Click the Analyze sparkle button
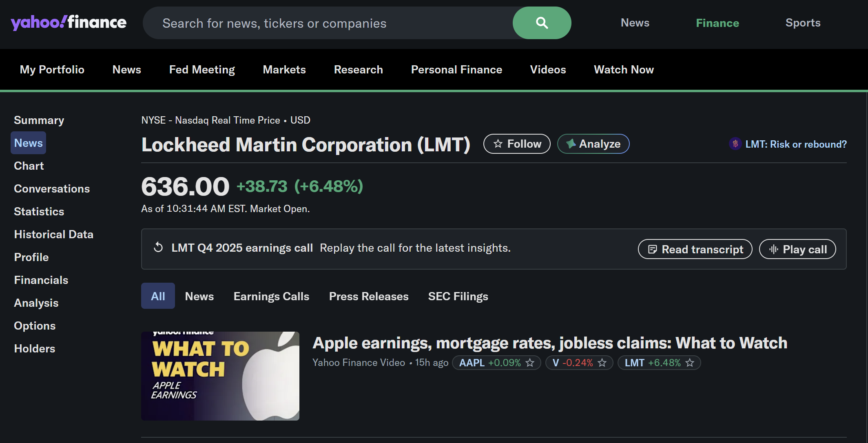The image size is (868, 443). (593, 144)
